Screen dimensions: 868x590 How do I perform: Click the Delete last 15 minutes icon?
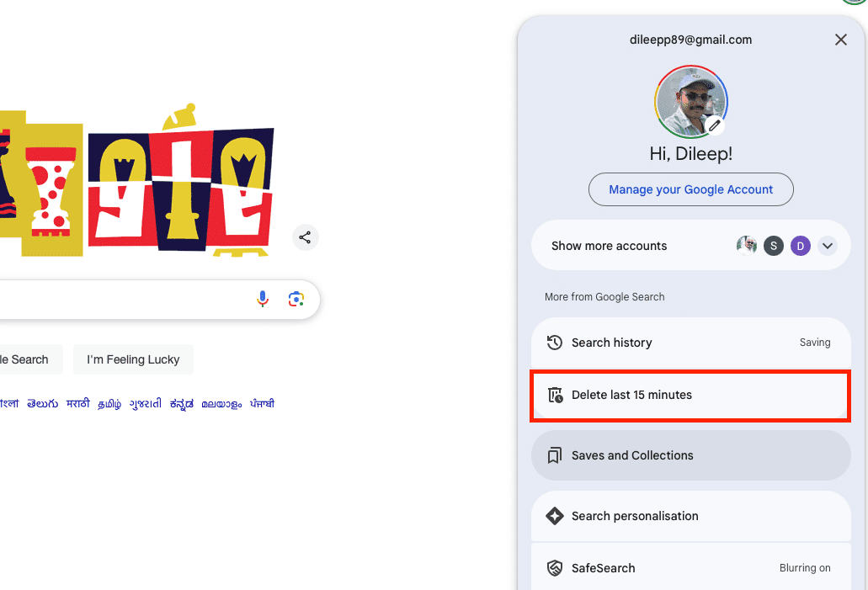click(554, 395)
